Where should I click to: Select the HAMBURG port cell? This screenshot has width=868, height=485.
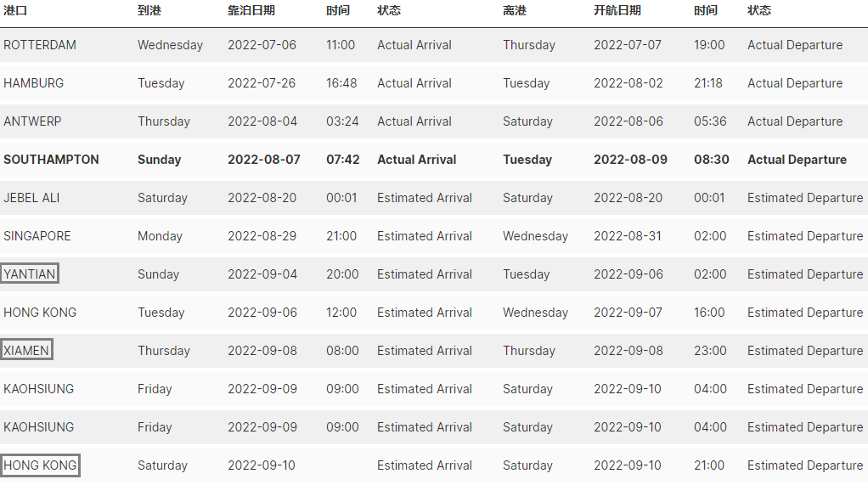(x=34, y=83)
